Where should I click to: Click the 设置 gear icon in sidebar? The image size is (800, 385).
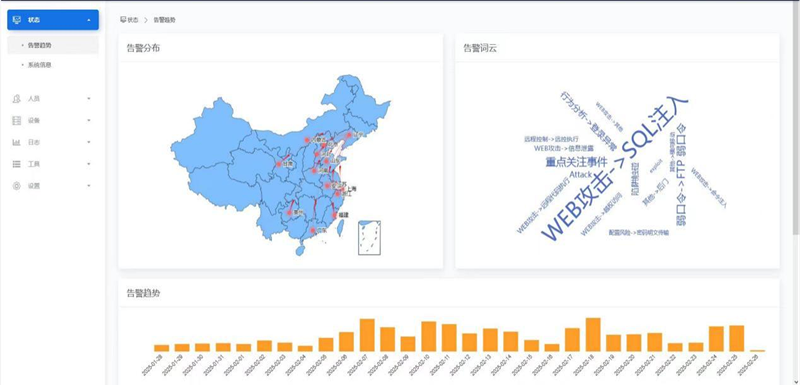pos(17,186)
